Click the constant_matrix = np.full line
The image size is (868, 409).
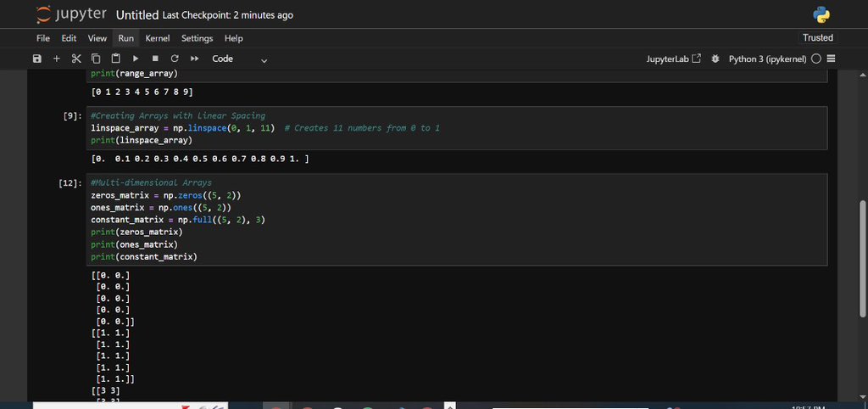pos(178,220)
